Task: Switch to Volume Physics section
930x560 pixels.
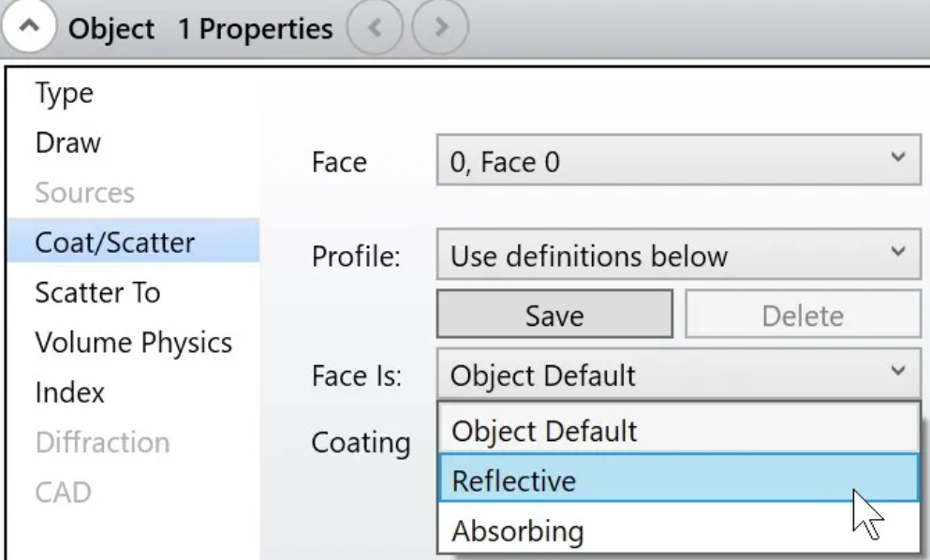Action: point(133,343)
